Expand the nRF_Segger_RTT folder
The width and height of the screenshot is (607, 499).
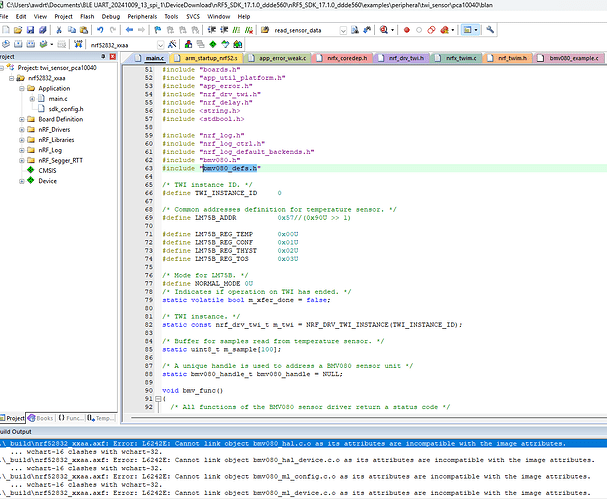point(22,160)
